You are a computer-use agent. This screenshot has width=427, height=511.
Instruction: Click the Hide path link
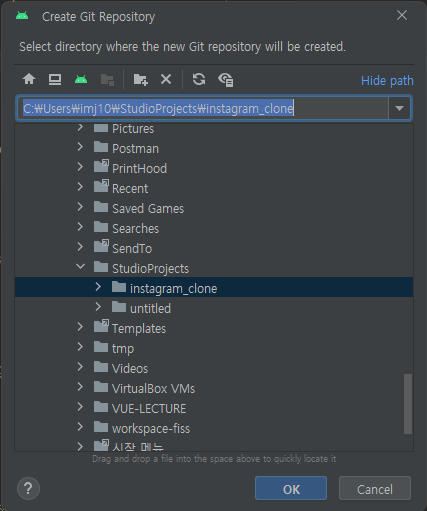click(387, 81)
